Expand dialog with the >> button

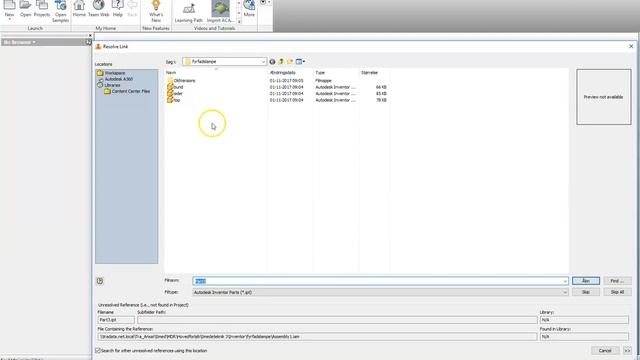click(x=627, y=351)
